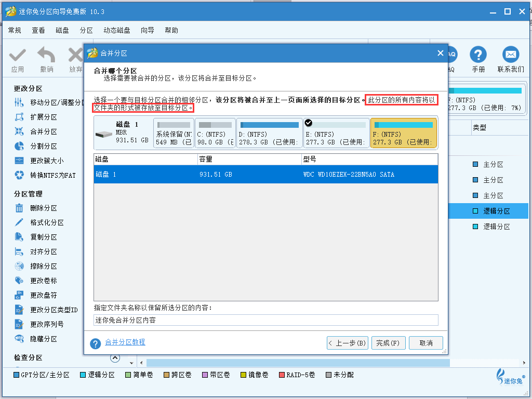The image size is (532, 399).
Task: Click the blue question mark help icon in dialog
Action: (x=96, y=343)
